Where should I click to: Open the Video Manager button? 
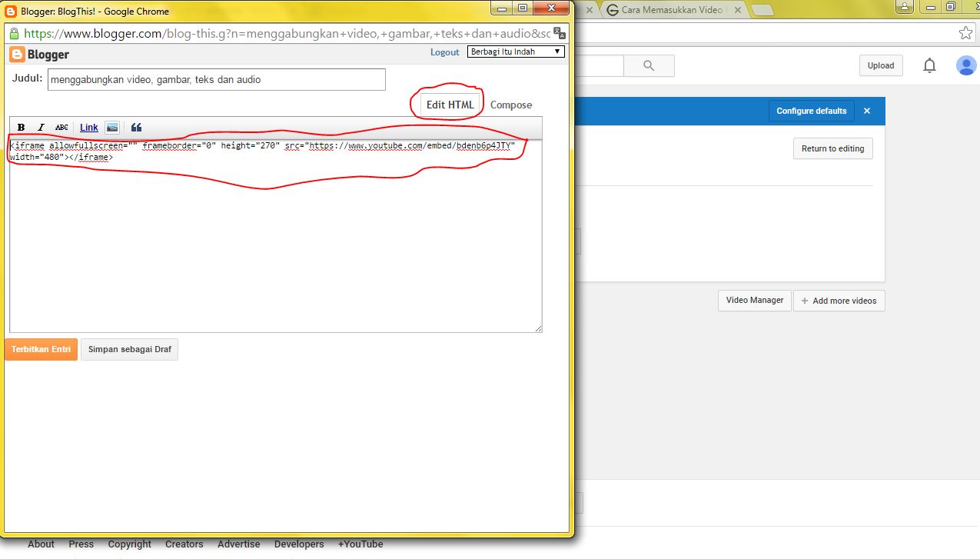pyautogui.click(x=755, y=301)
